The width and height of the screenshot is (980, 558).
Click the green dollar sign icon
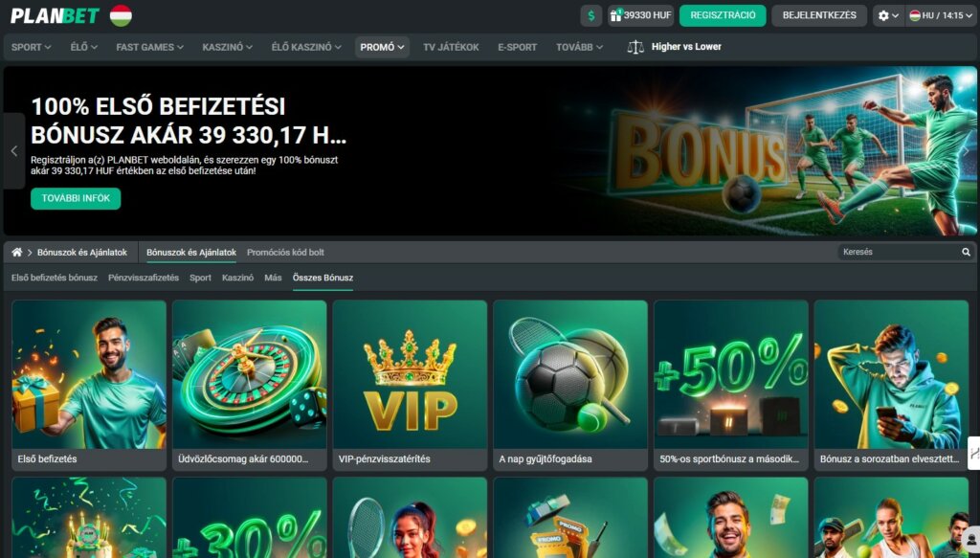590,15
